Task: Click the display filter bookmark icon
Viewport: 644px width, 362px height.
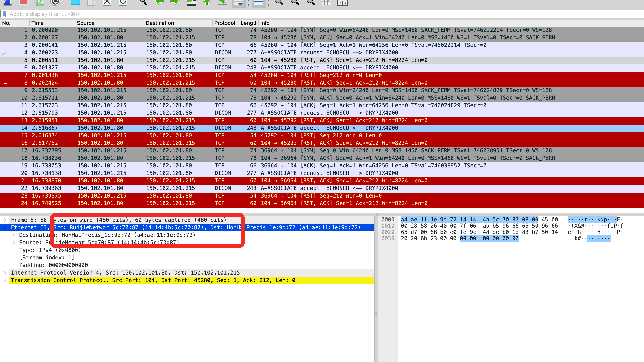Action: (4, 14)
